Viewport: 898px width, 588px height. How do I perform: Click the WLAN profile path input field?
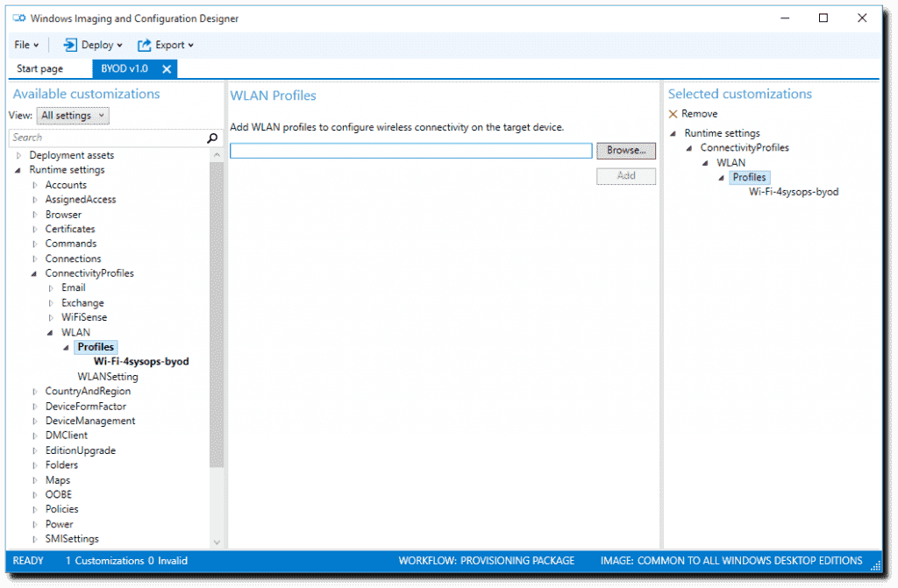[x=410, y=150]
